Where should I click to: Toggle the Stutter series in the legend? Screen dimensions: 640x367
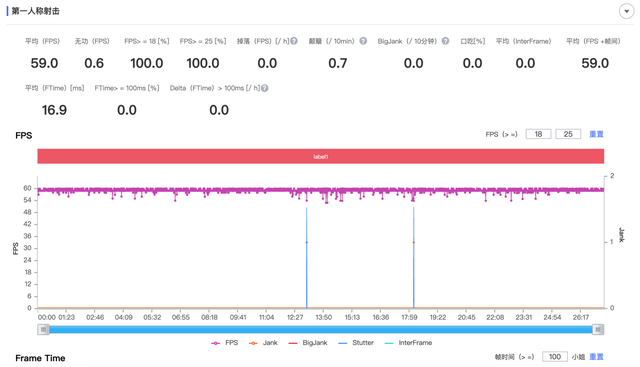point(356,343)
